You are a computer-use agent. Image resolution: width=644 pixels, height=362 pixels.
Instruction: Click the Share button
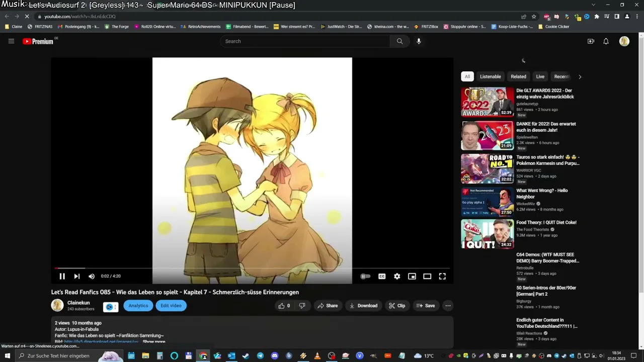328,306
